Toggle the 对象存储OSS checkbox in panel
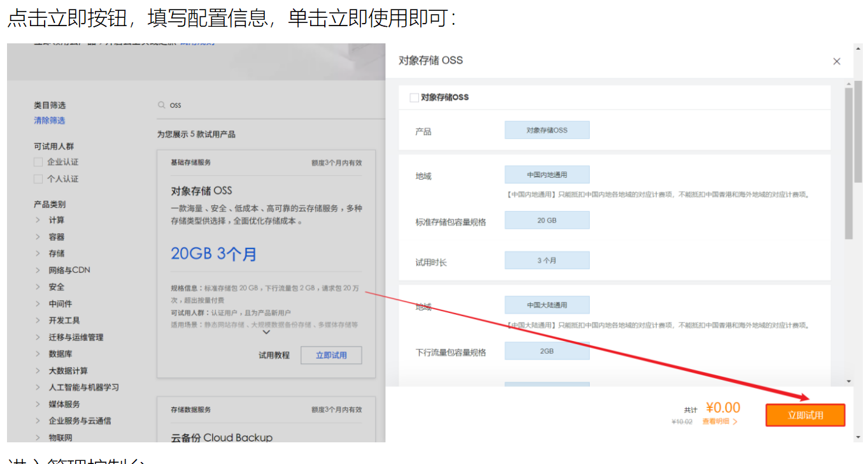 pyautogui.click(x=414, y=98)
